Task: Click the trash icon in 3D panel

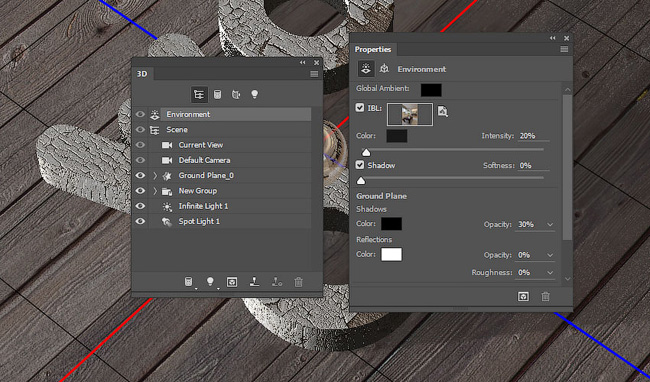Action: tap(298, 282)
